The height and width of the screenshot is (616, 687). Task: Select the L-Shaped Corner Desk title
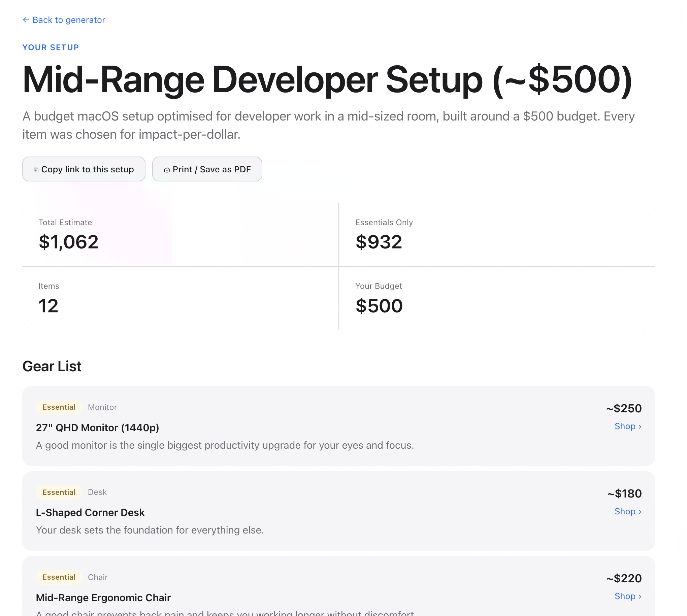(90, 512)
